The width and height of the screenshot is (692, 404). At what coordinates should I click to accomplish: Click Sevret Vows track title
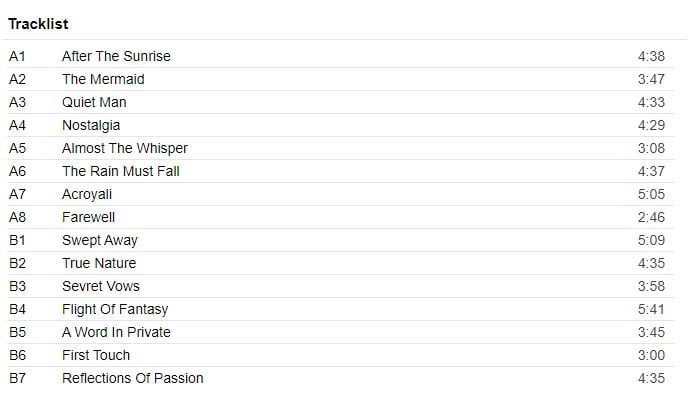pyautogui.click(x=101, y=286)
